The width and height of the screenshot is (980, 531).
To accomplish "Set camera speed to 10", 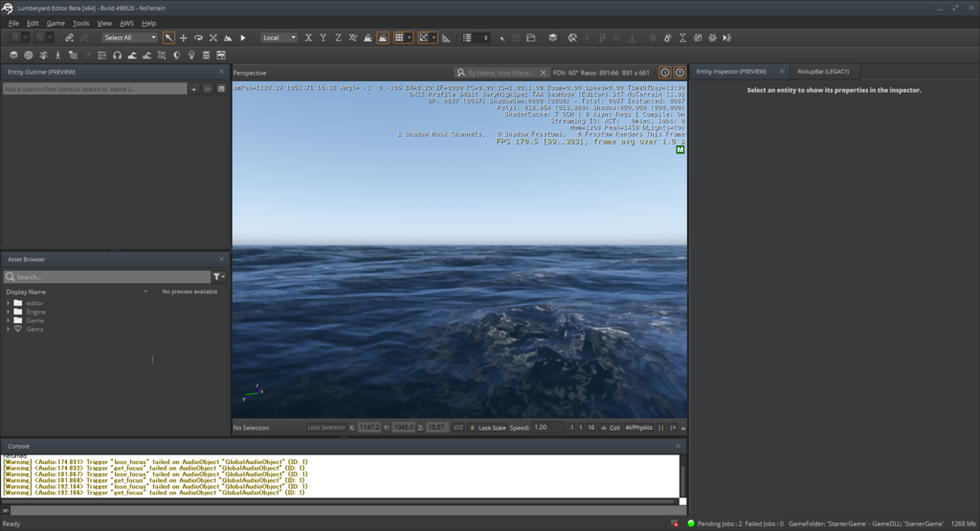I will [590, 428].
